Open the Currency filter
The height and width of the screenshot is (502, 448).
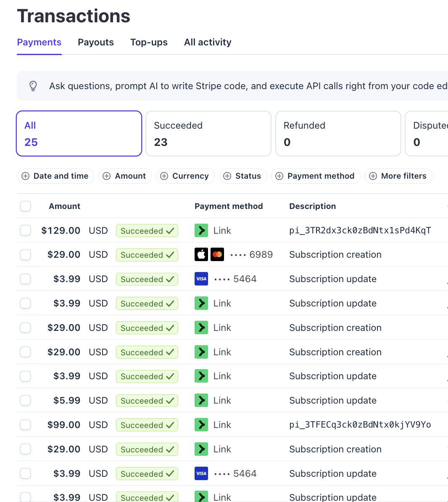tap(185, 176)
